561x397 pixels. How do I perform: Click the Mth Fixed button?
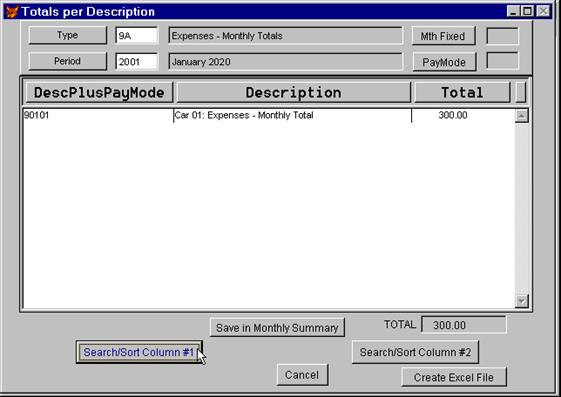444,36
